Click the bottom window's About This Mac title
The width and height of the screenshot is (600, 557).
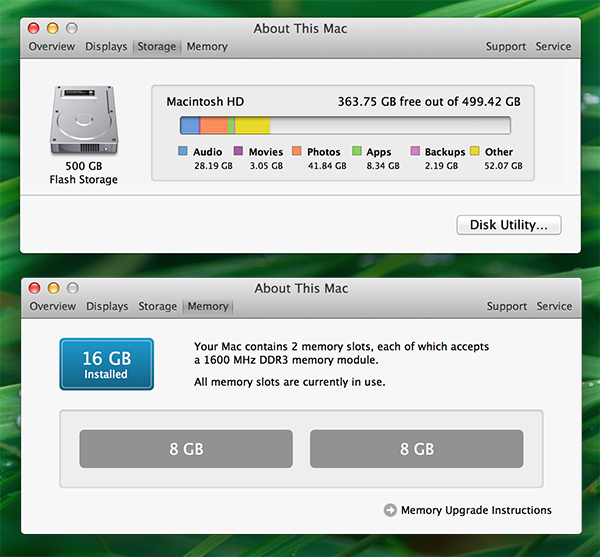(x=302, y=288)
